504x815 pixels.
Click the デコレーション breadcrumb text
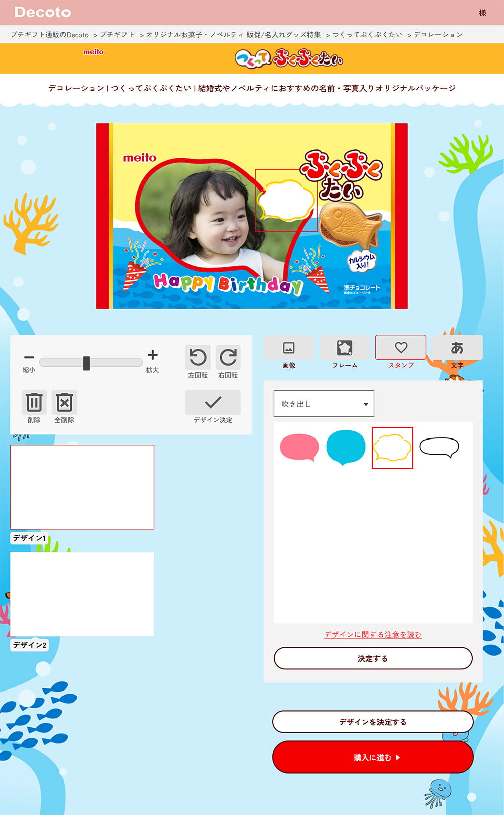pos(438,35)
